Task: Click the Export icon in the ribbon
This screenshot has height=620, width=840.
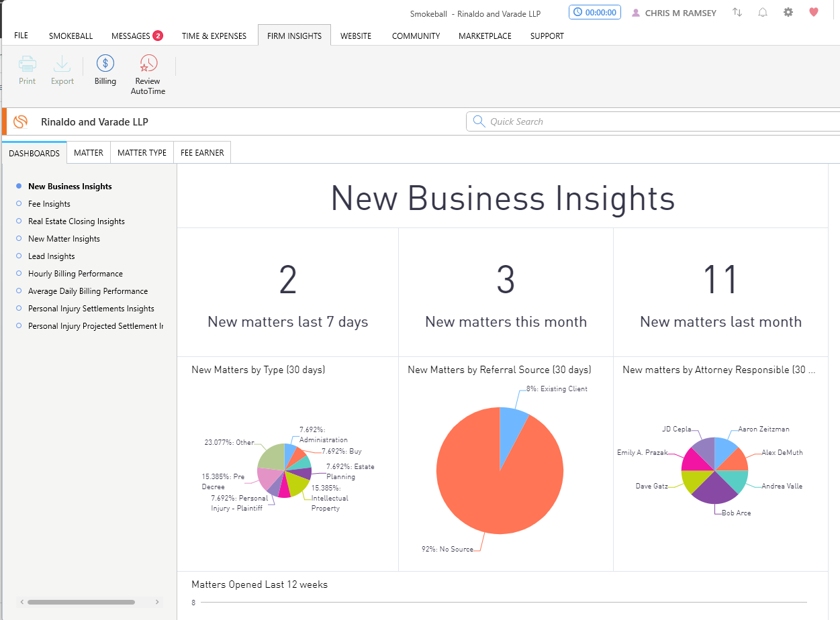Action: (x=62, y=70)
